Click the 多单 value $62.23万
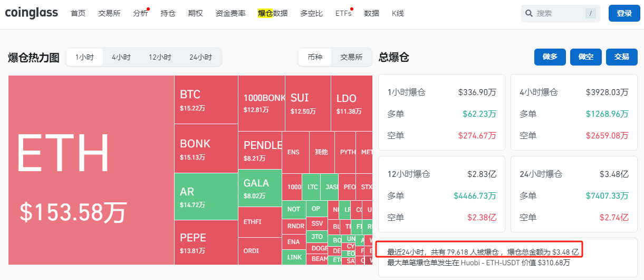 tap(479, 114)
